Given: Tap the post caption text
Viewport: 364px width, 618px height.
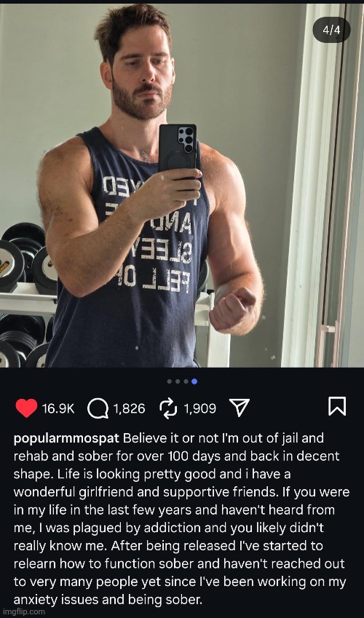Looking at the screenshot, I should click(x=181, y=520).
